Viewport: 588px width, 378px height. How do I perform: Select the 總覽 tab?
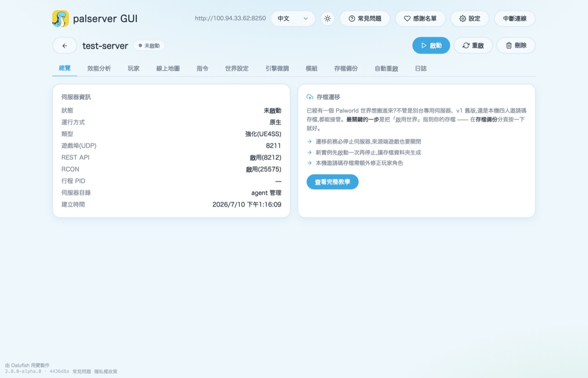(65, 68)
